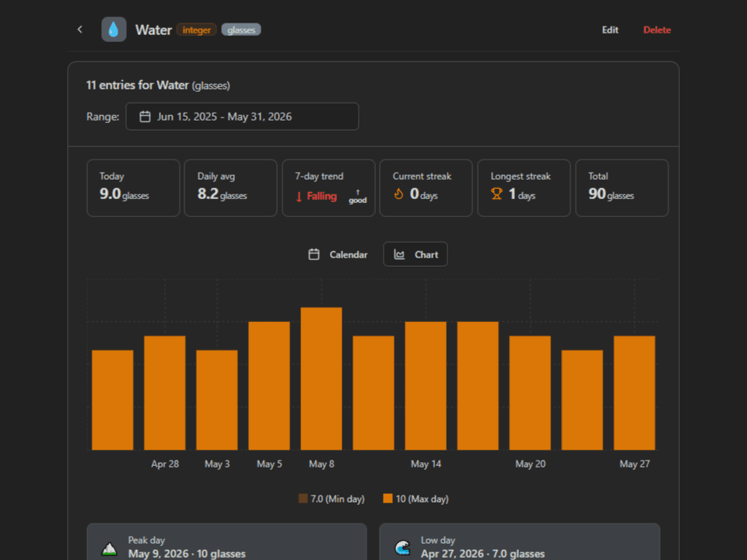This screenshot has width=747, height=560.
Task: Click the Water title text
Action: pos(153,30)
